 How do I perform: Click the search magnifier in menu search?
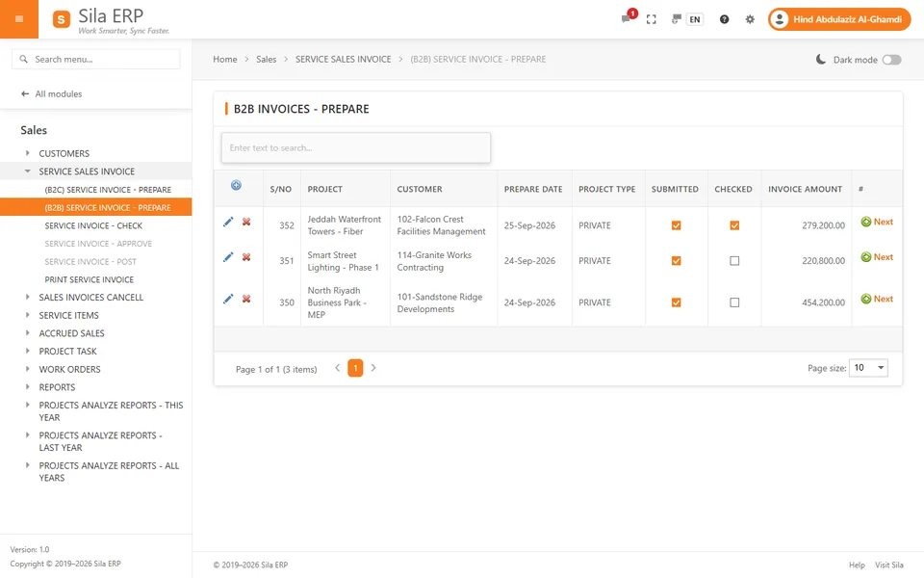23,59
